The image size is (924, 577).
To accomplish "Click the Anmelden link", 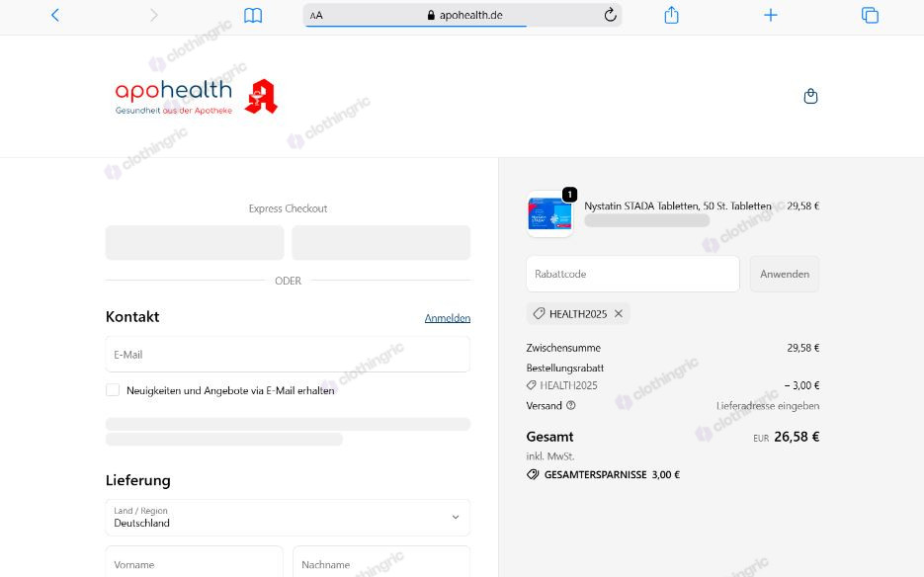I will tap(448, 318).
